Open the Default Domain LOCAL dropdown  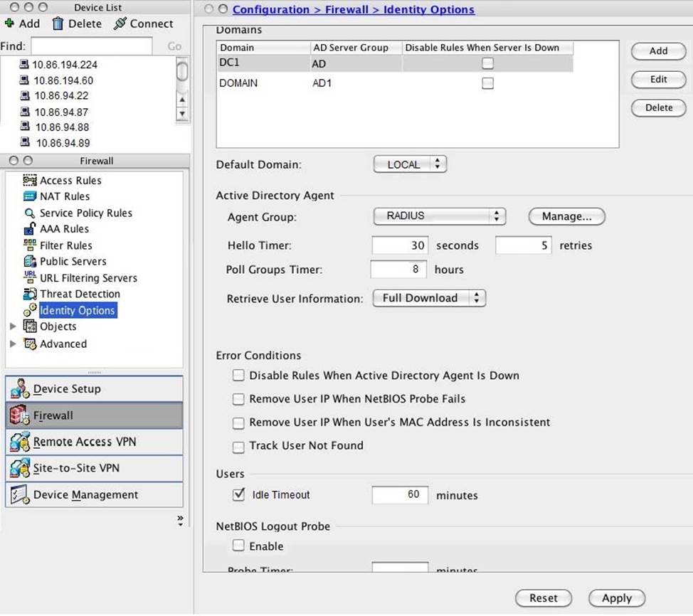point(410,164)
